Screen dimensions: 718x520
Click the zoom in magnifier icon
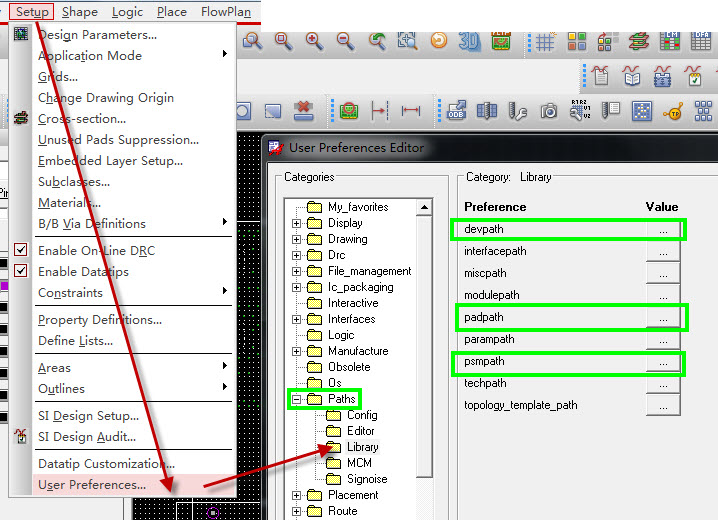[314, 41]
